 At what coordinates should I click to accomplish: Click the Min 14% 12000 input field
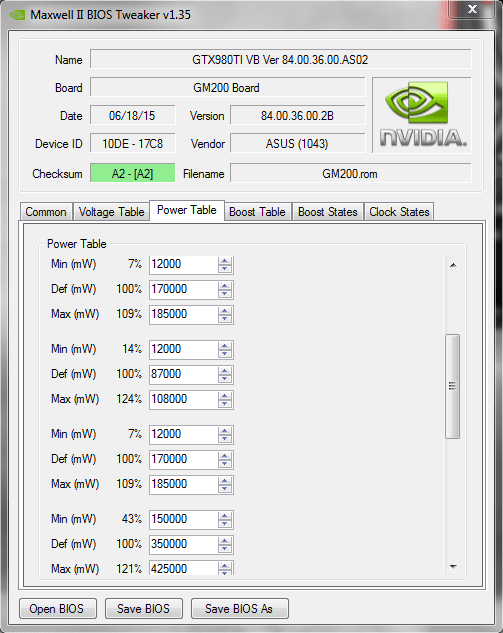[184, 350]
